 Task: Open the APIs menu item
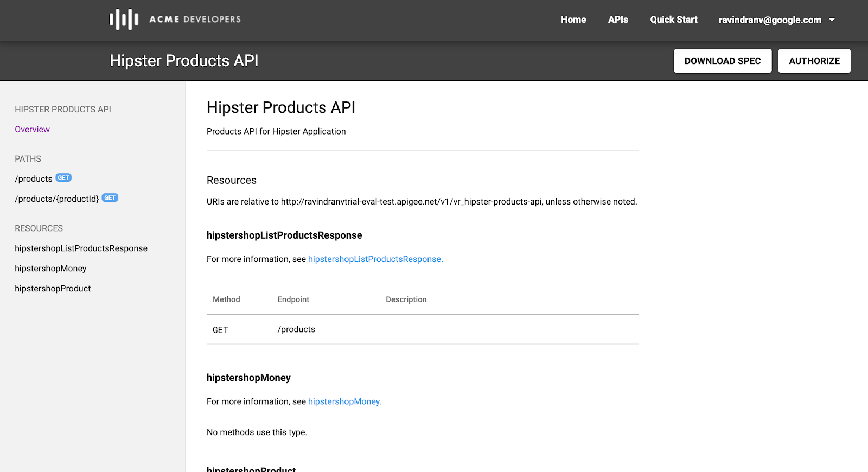[618, 20]
